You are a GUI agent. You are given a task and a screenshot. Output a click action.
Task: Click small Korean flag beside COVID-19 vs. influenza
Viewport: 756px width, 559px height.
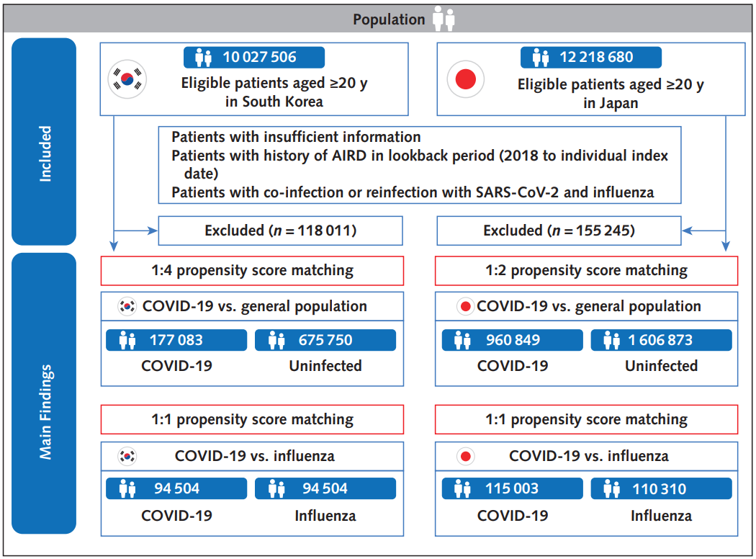[127, 456]
